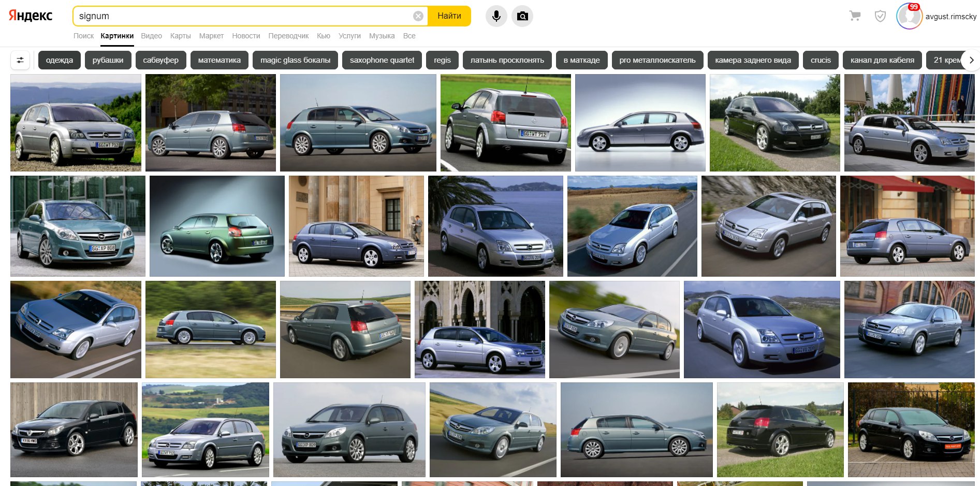Show more suggestion chips with right arrow

[971, 60]
